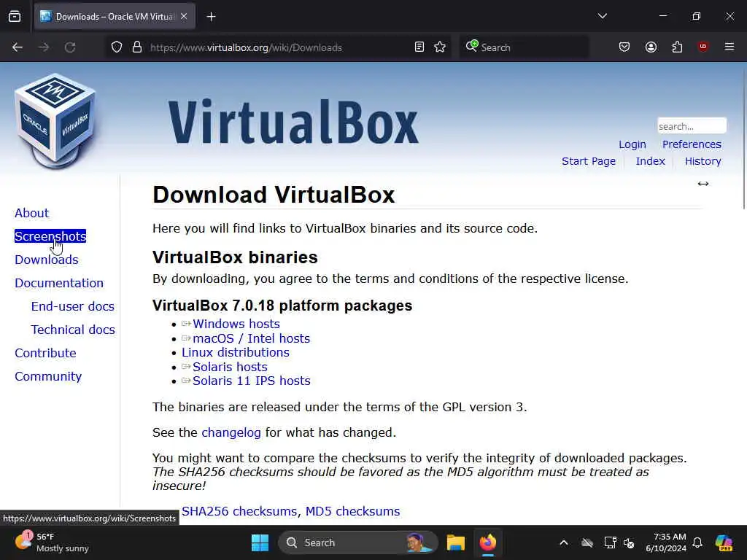The height and width of the screenshot is (560, 747).
Task: Open Documentation in the sidebar
Action: tap(58, 283)
